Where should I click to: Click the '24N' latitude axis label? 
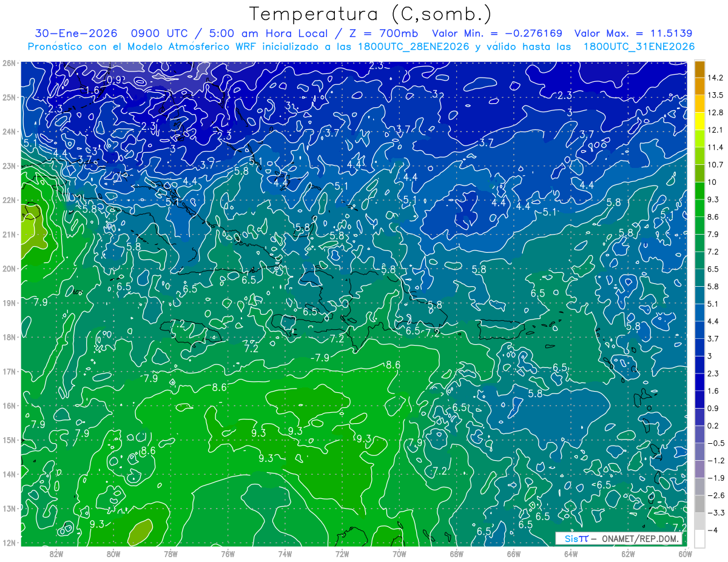(x=8, y=132)
